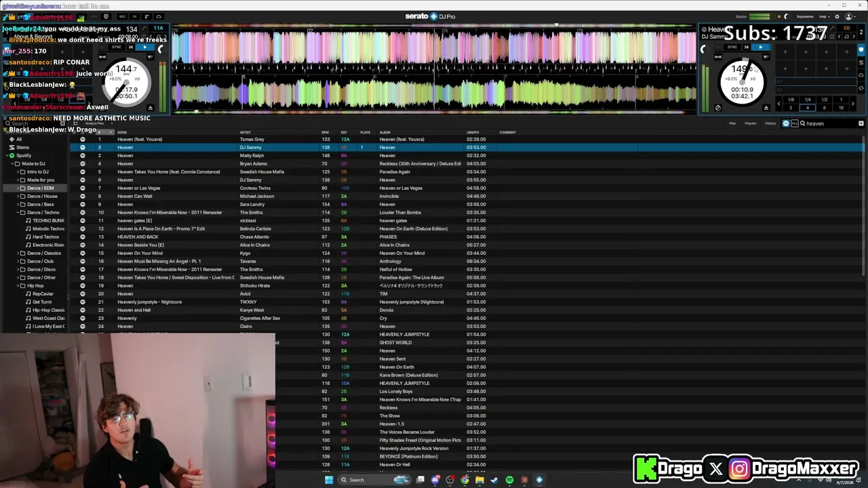Screen dimensions: 868x488
Task: Open the TECHNO BUNK playlist
Action: pos(48,220)
